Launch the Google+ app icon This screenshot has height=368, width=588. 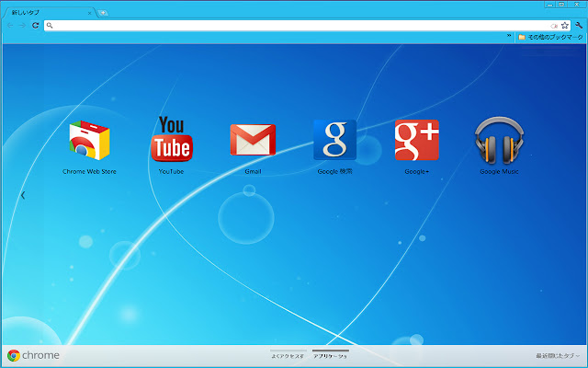tap(416, 140)
